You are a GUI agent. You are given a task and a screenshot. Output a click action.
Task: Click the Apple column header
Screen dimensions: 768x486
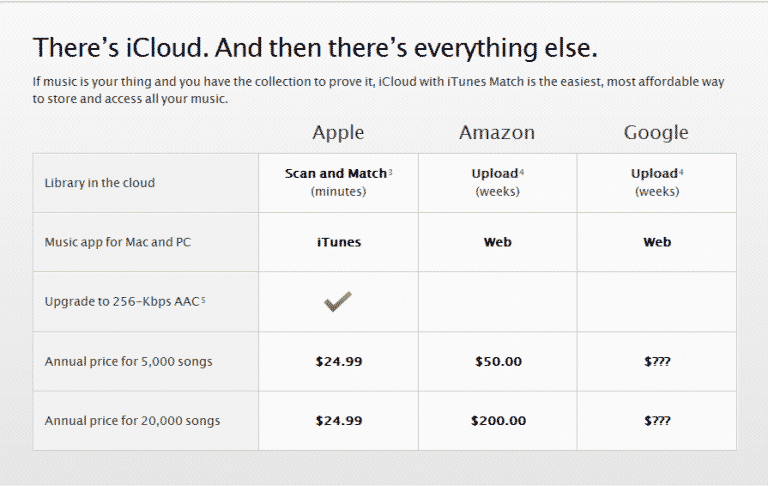[x=338, y=132]
